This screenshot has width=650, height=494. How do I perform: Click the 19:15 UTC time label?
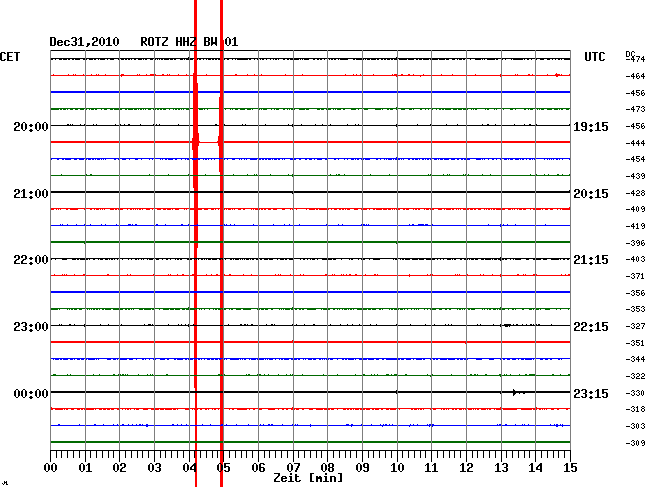tap(591, 127)
